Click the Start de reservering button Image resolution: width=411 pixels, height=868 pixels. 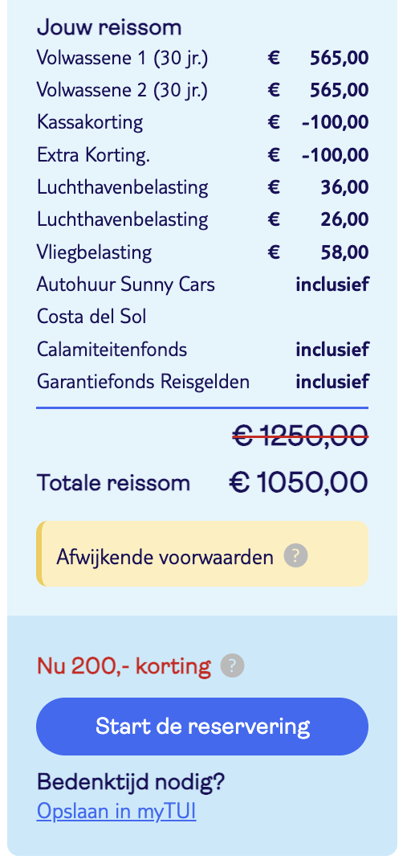(202, 727)
